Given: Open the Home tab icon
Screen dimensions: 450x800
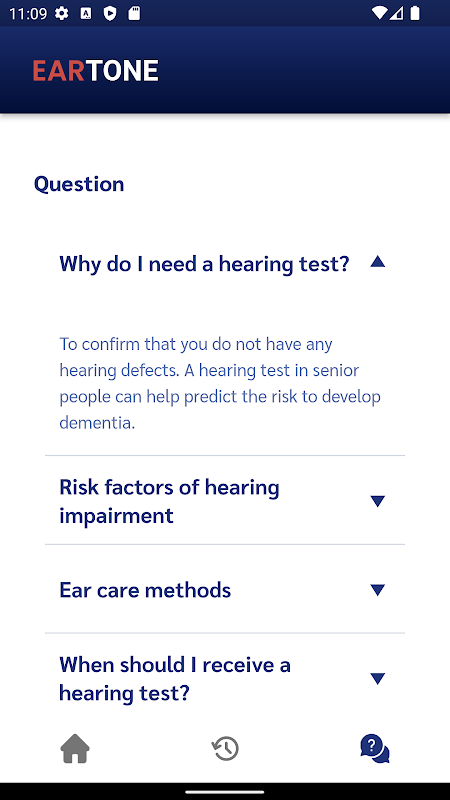Looking at the screenshot, I should 75,748.
